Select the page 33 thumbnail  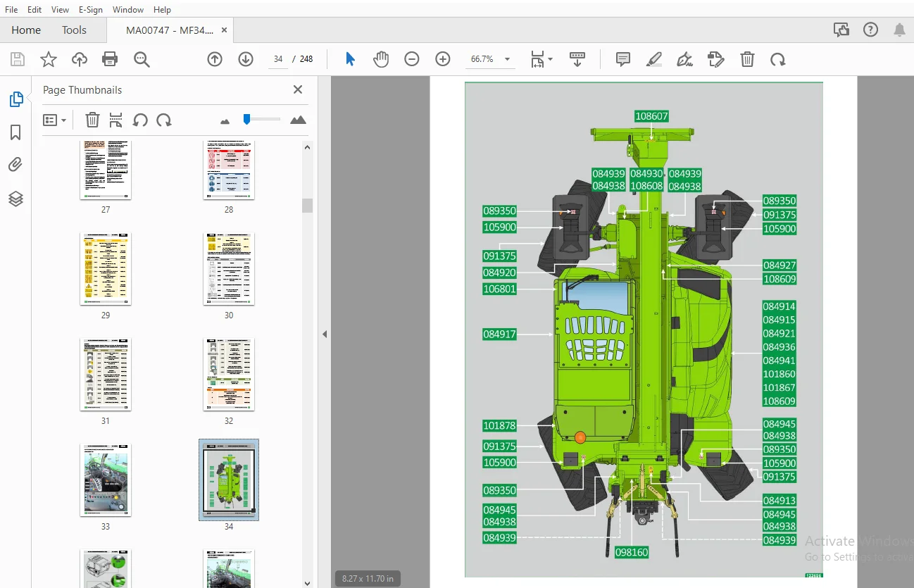(106, 480)
